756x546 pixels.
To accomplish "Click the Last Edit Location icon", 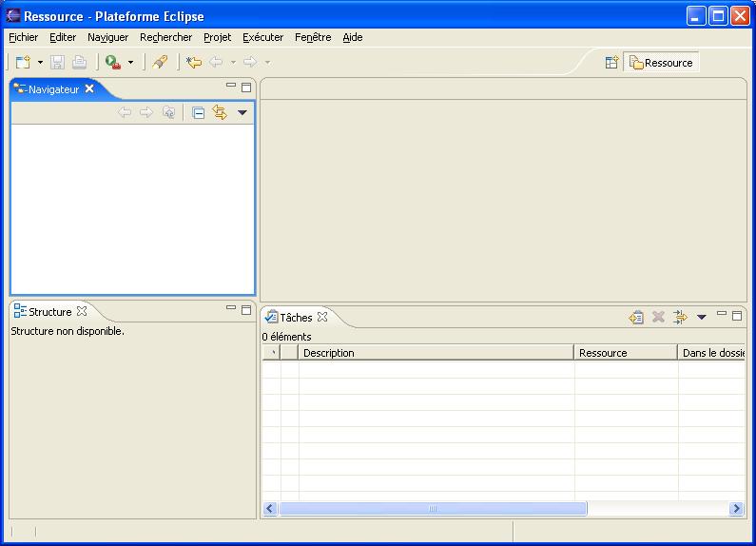I will (x=194, y=62).
